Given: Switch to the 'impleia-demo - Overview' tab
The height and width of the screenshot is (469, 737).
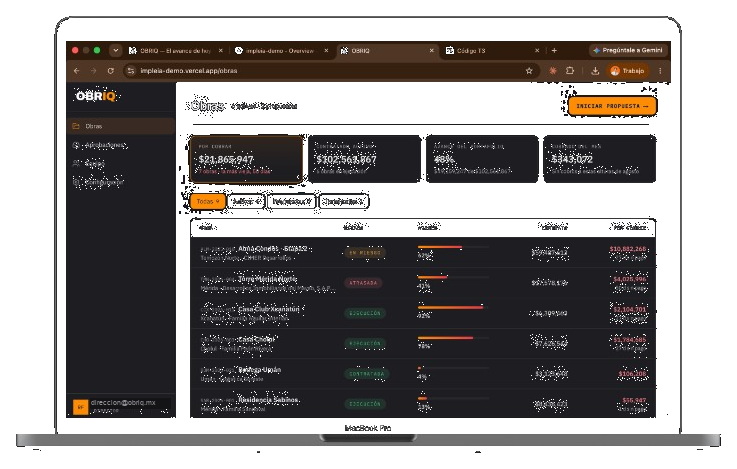Looking at the screenshot, I should pyautogui.click(x=280, y=50).
